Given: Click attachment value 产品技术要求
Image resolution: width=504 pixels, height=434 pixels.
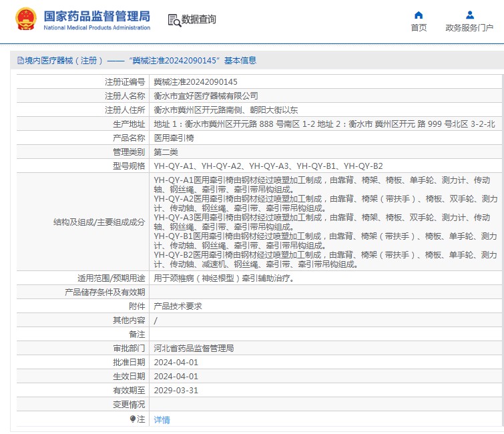Looking at the screenshot, I should [178, 306].
